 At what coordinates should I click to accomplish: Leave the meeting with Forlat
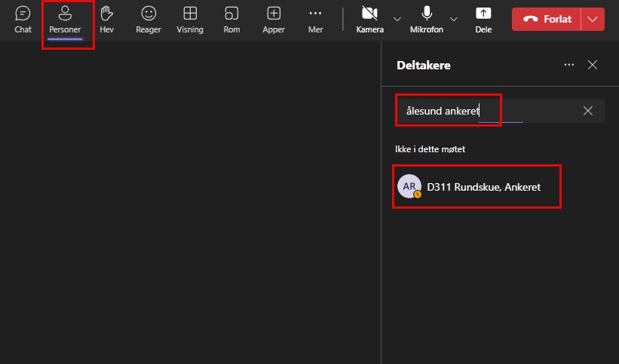pyautogui.click(x=547, y=19)
